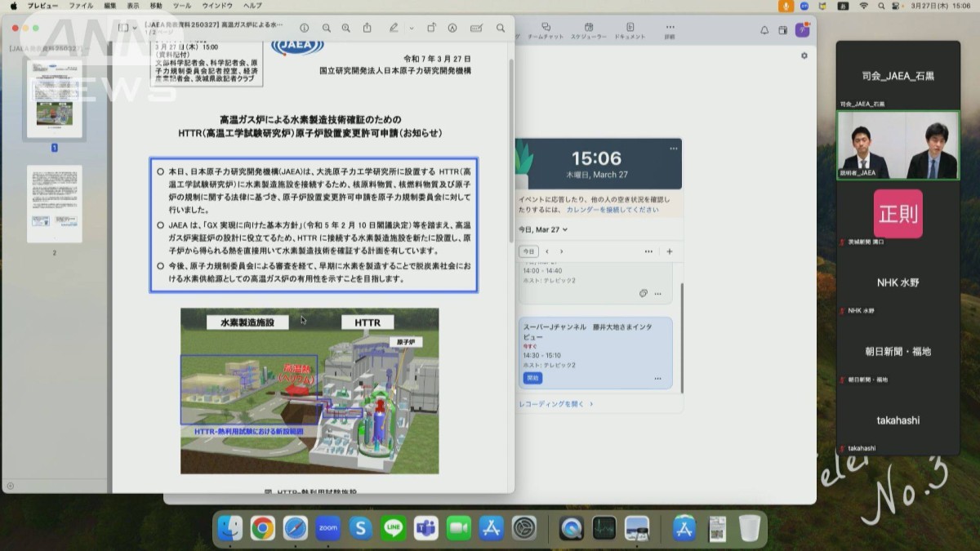980x551 pixels.
Task: Click the notifications bell in Zoom
Action: click(x=764, y=30)
